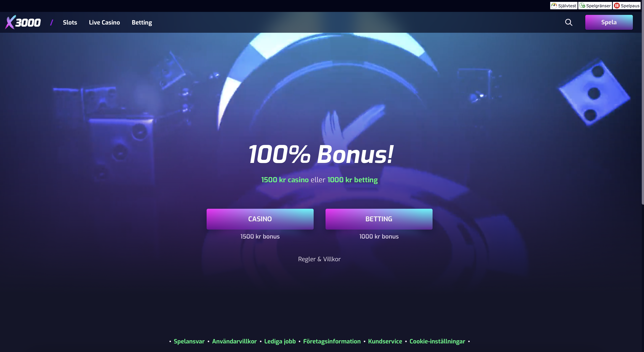The height and width of the screenshot is (352, 644).
Task: Open the Kundservice footer link
Action: 385,341
